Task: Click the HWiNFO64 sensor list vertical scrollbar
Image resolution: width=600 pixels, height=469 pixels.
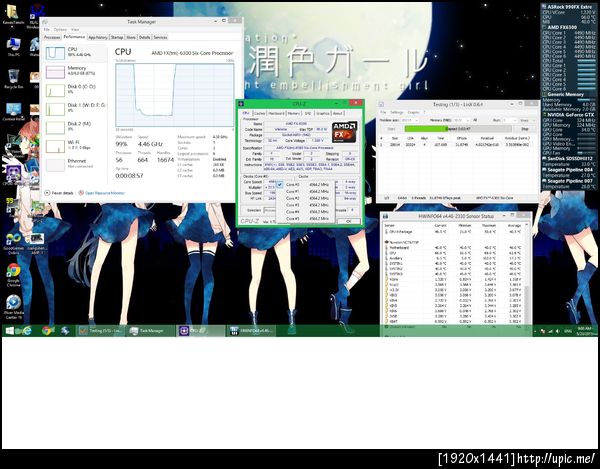Action: [x=527, y=275]
